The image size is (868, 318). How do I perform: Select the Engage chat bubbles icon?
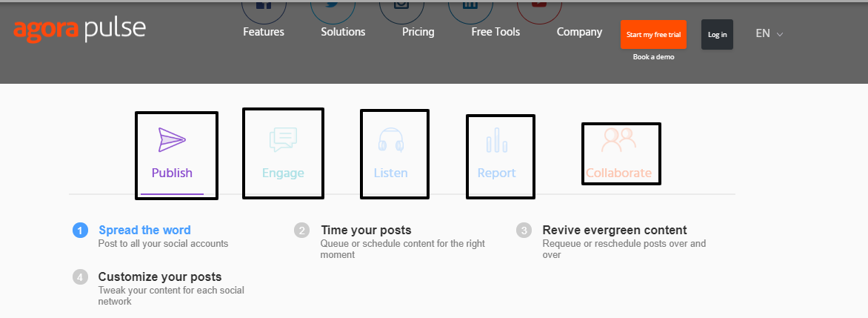(284, 139)
